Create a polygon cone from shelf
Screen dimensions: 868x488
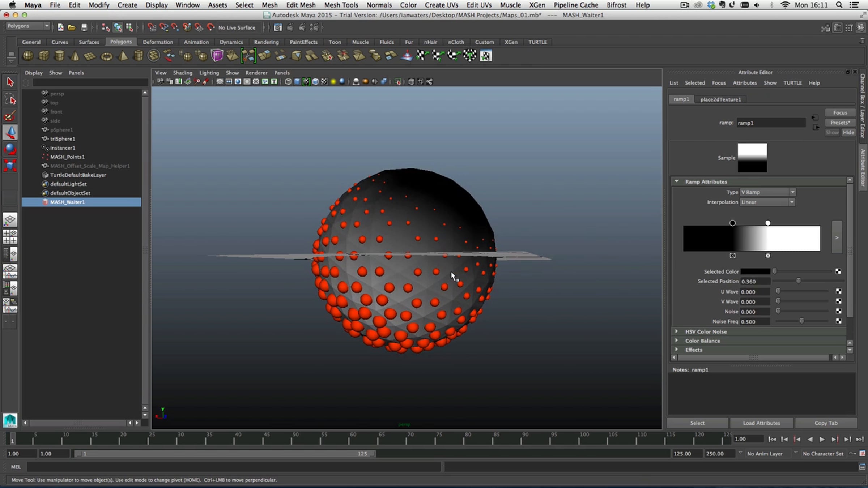(75, 56)
